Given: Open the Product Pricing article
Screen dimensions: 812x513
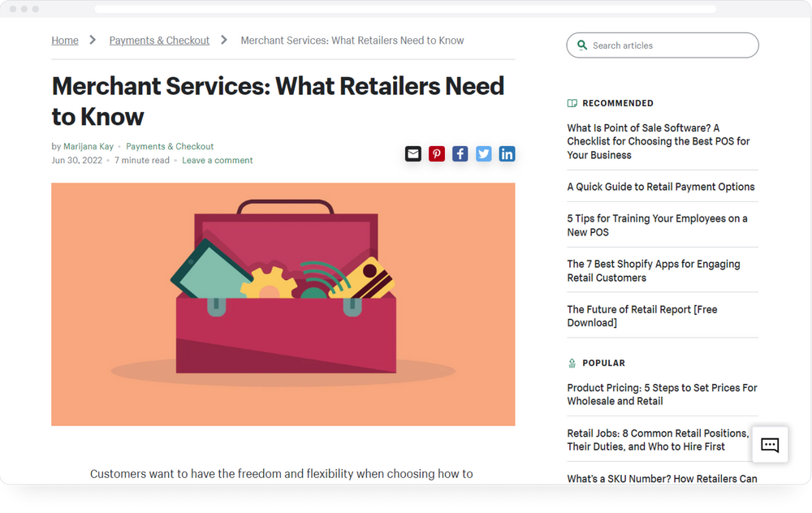Looking at the screenshot, I should tap(662, 394).
